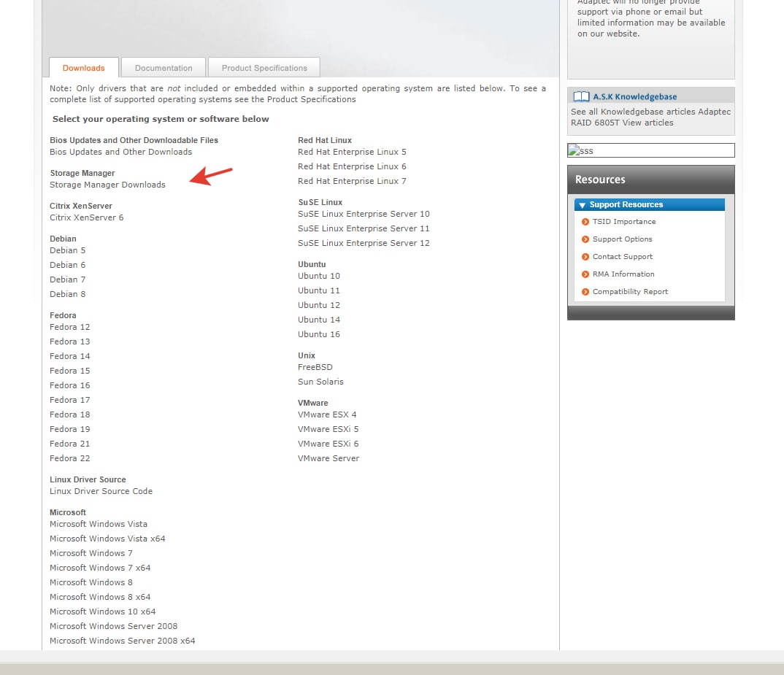Open Red Hat Enterprise Linux 6
The width and height of the screenshot is (784, 675).
point(352,166)
